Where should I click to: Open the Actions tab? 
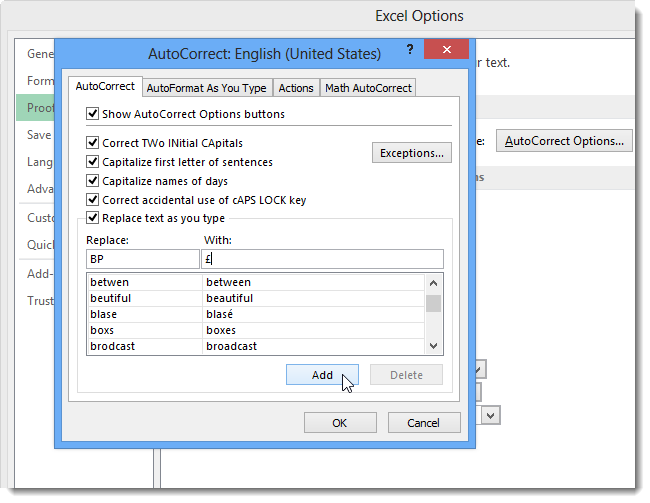[x=296, y=88]
